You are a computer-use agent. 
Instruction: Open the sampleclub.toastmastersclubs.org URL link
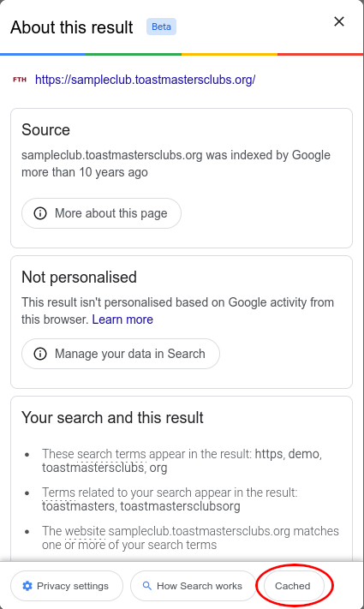pos(145,80)
